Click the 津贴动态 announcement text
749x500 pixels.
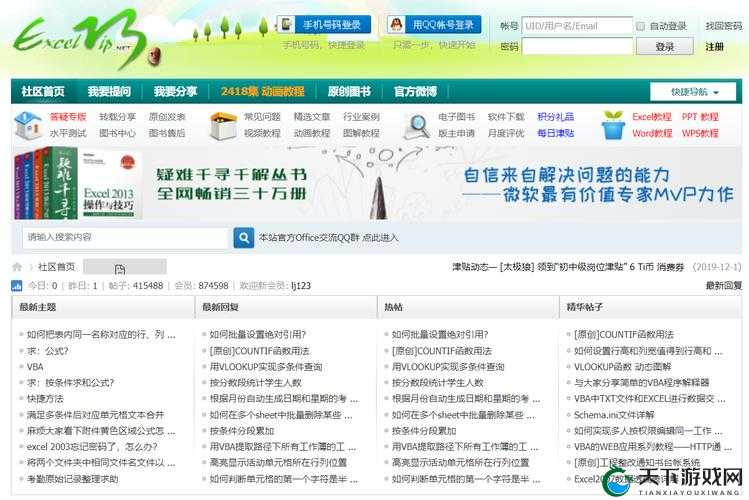click(568, 267)
